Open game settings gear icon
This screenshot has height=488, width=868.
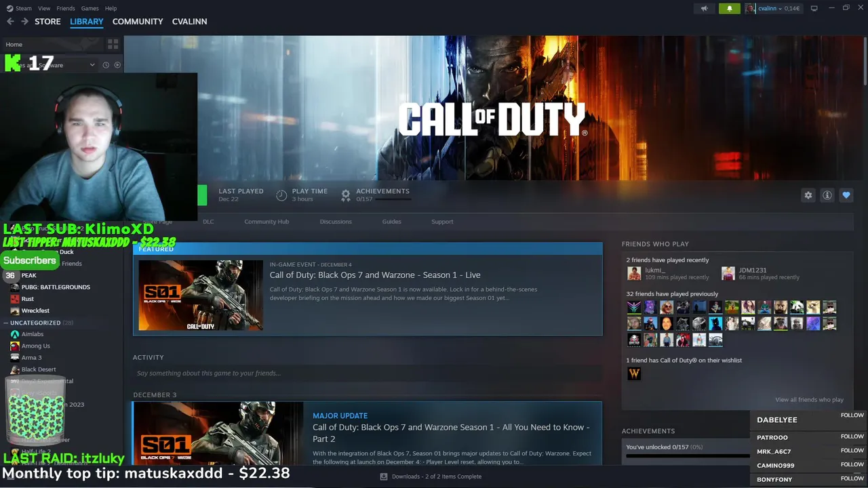pyautogui.click(x=808, y=195)
